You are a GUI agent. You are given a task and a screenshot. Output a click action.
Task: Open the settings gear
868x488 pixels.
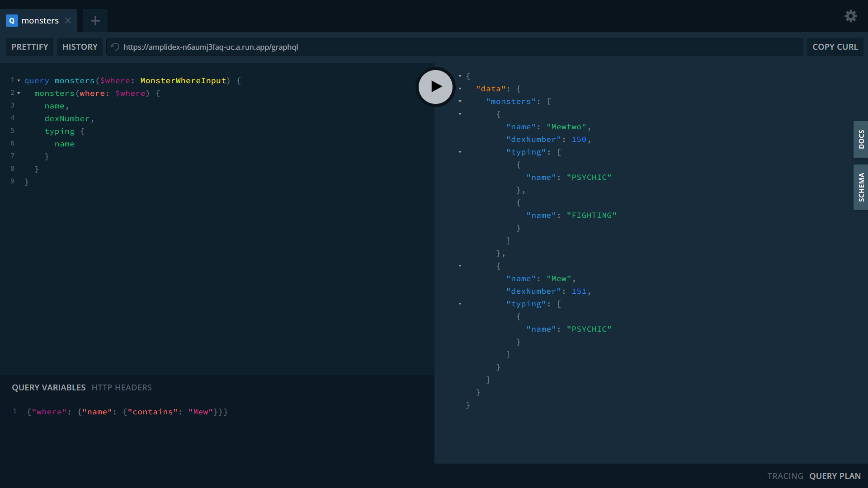[x=850, y=16]
